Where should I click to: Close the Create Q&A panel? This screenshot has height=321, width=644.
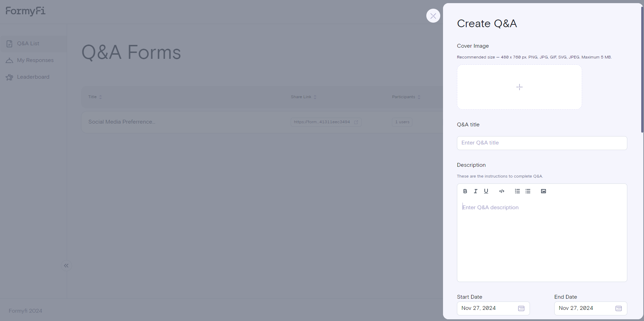coord(433,16)
